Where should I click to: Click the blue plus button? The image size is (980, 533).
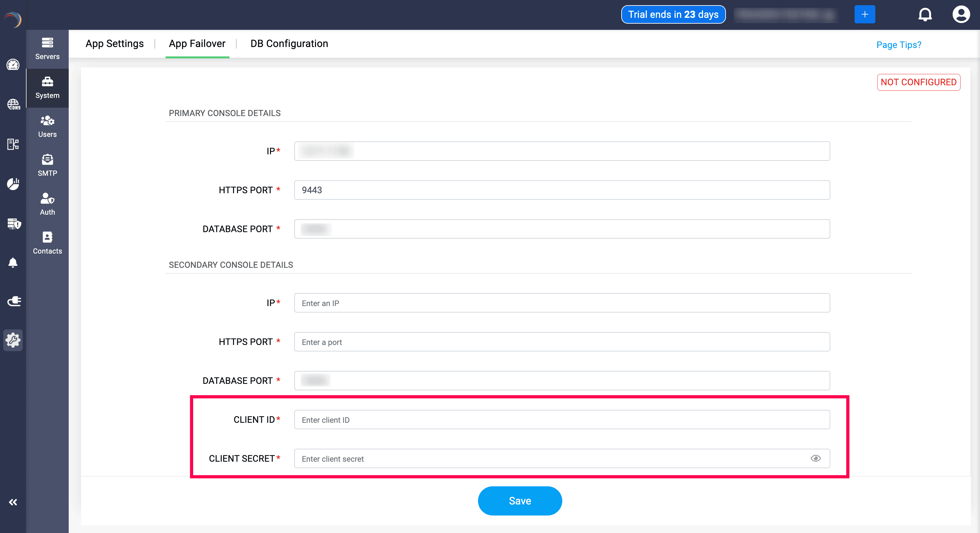864,15
